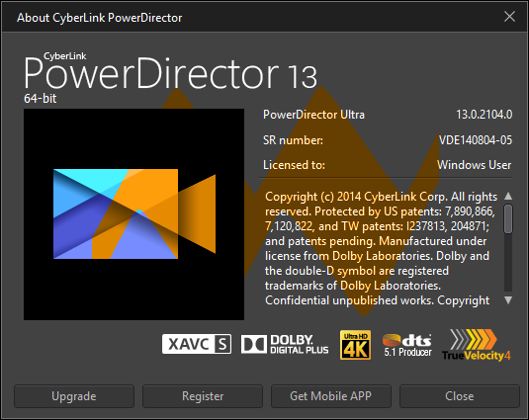Click the 'PowerDirector Ultra' edition label

pyautogui.click(x=313, y=115)
